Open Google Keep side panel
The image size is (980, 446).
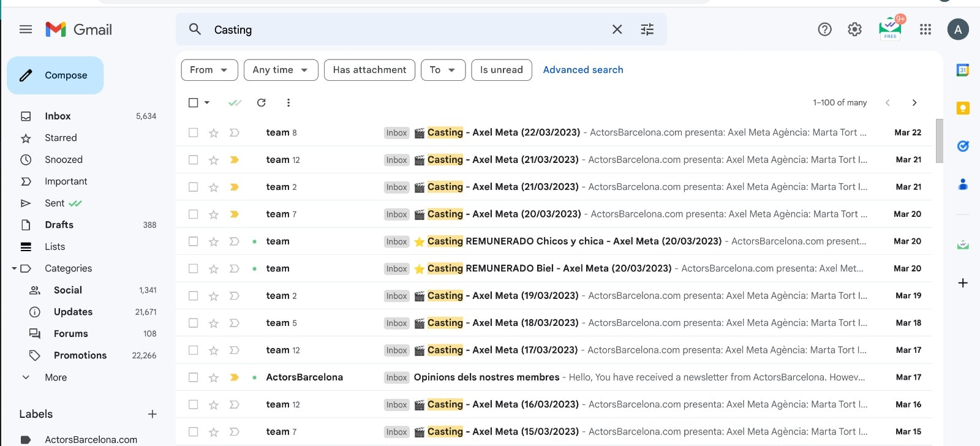point(963,108)
